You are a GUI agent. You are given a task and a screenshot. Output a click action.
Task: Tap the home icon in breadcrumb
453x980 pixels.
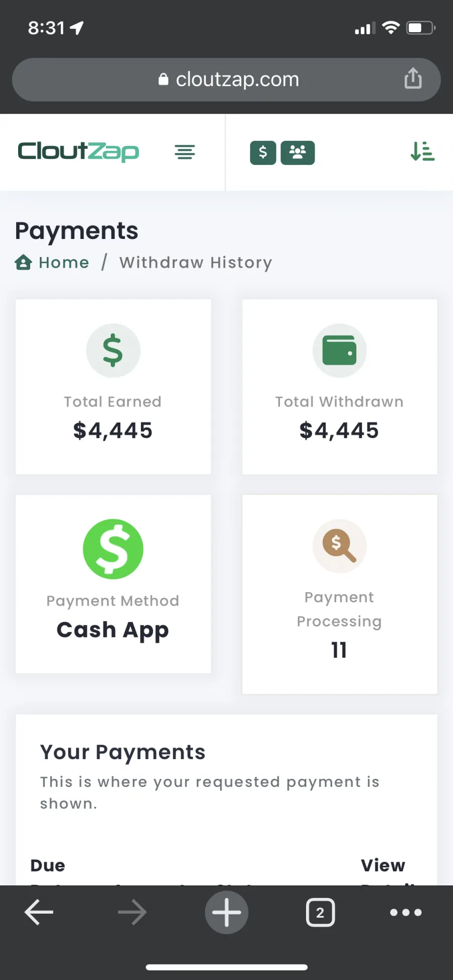pyautogui.click(x=23, y=262)
